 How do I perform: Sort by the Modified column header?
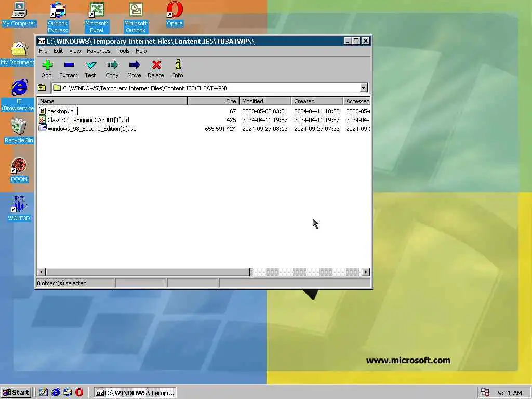coord(265,101)
